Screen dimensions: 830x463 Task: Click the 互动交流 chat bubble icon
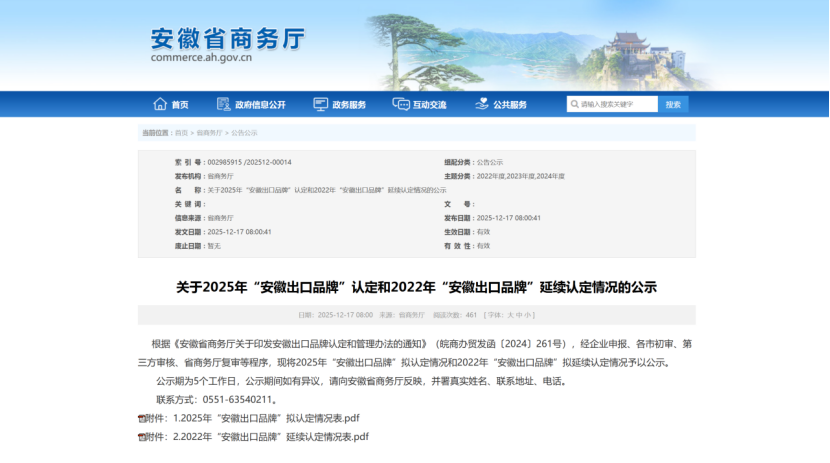401,104
